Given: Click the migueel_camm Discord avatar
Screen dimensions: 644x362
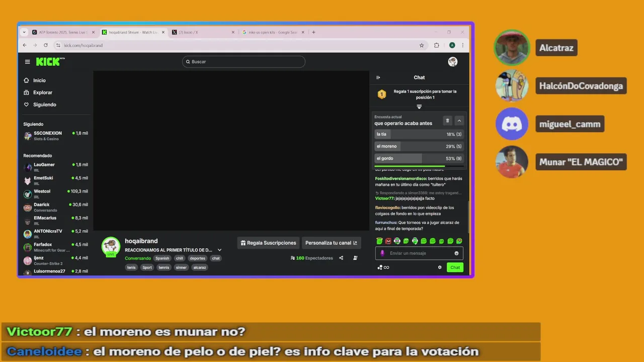Looking at the screenshot, I should pyautogui.click(x=512, y=124).
